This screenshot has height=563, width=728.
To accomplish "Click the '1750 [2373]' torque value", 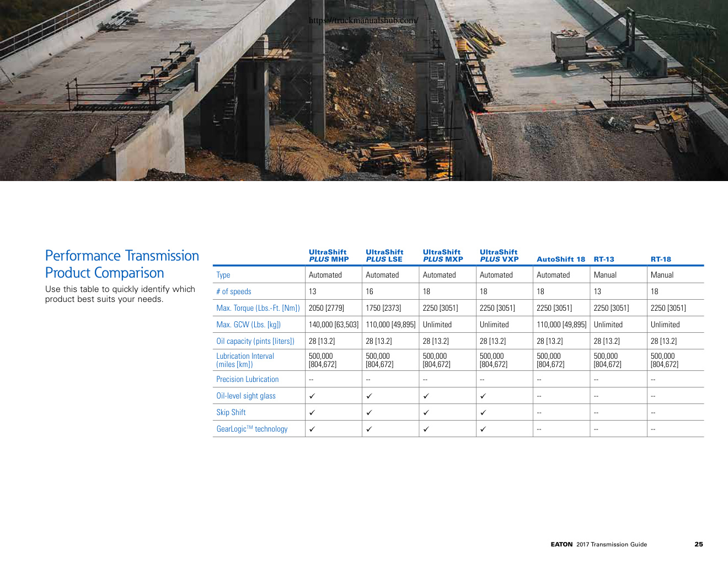I will tap(383, 308).
